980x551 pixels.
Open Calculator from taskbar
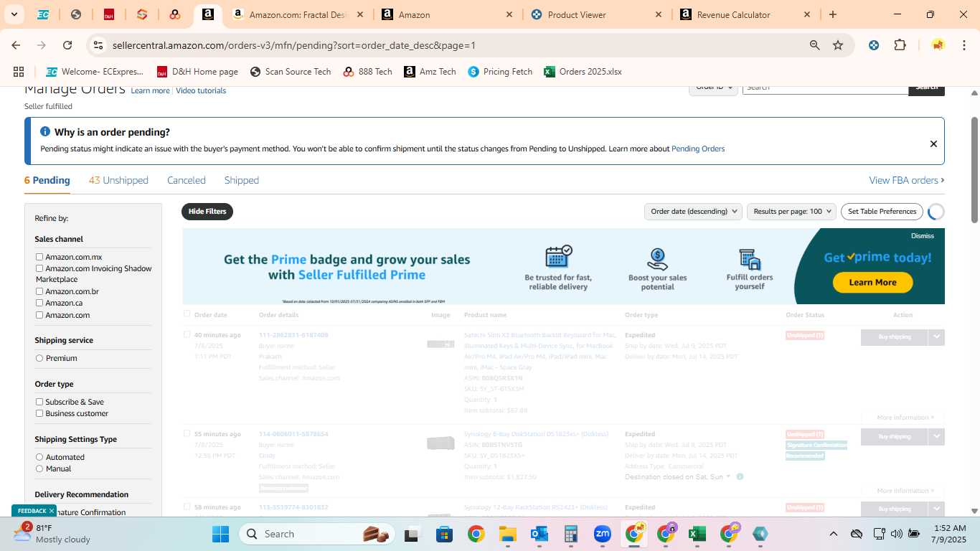coord(571,534)
